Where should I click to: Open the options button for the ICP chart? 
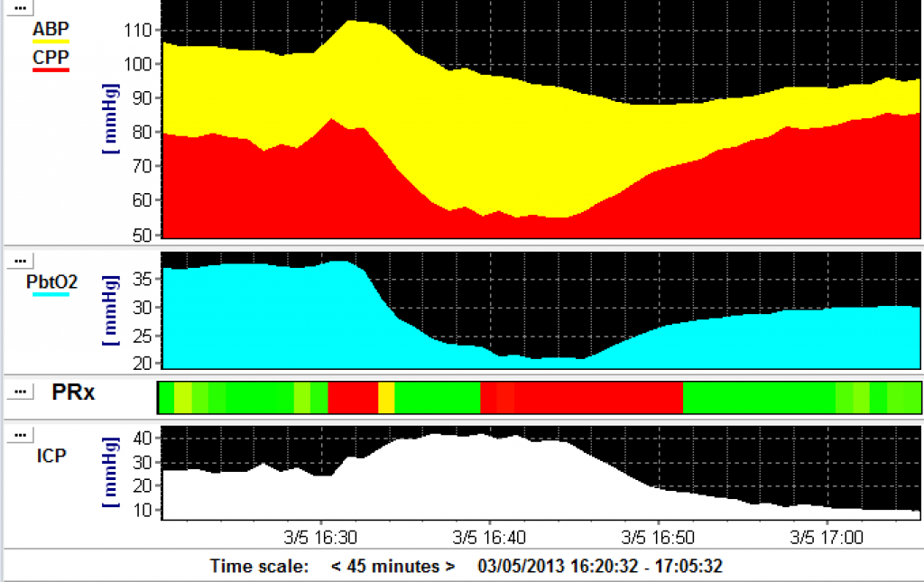point(21,435)
